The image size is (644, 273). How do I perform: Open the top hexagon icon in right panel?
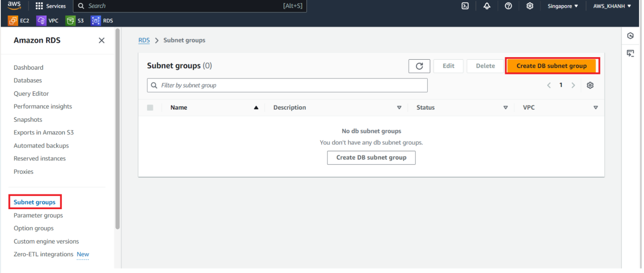click(630, 36)
